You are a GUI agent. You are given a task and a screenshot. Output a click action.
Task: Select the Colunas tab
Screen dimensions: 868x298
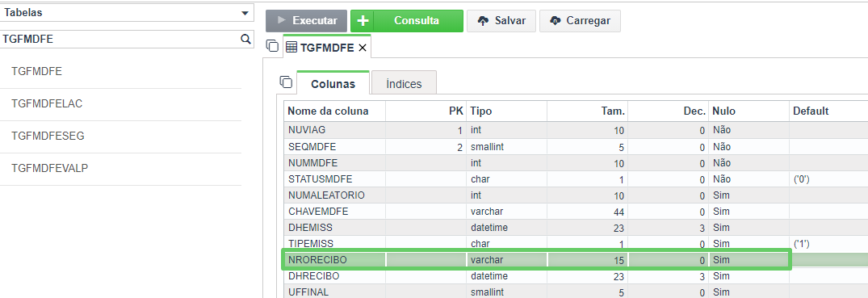coord(333,84)
